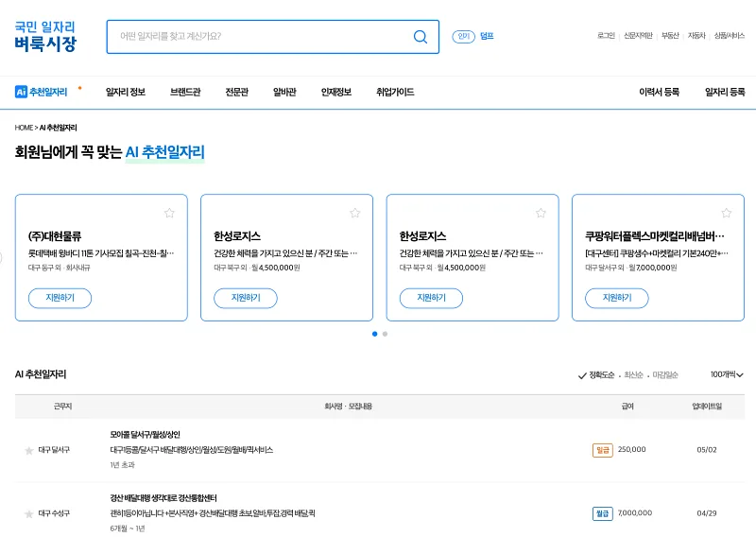Click the 6개월 ~ 1년 experience text
Image resolution: width=756 pixels, height=537 pixels.
point(128,528)
